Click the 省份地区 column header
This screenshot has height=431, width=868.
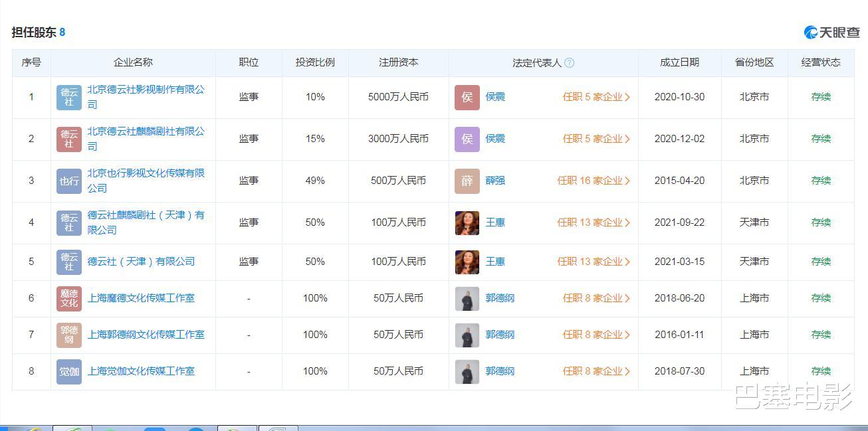click(x=754, y=62)
